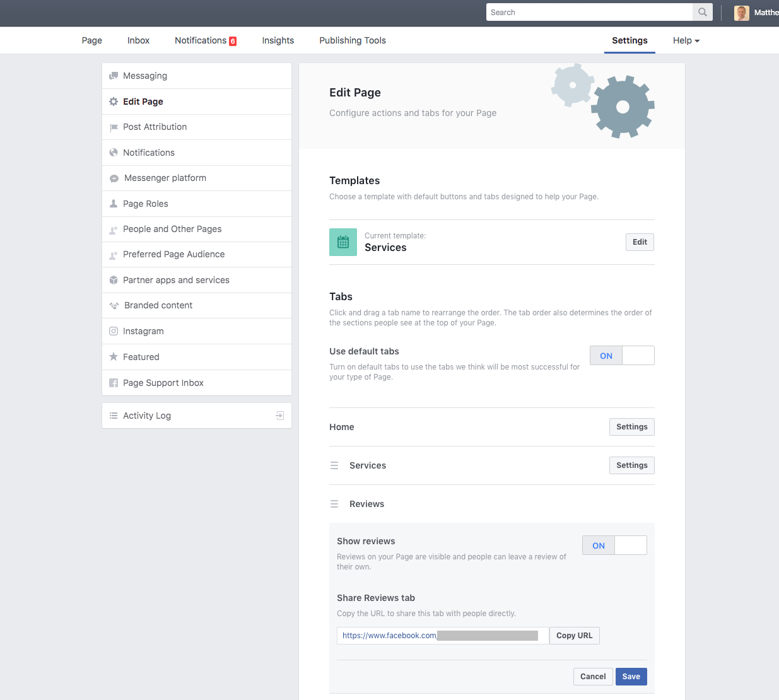
Task: Select Branded content in sidebar
Action: click(197, 305)
